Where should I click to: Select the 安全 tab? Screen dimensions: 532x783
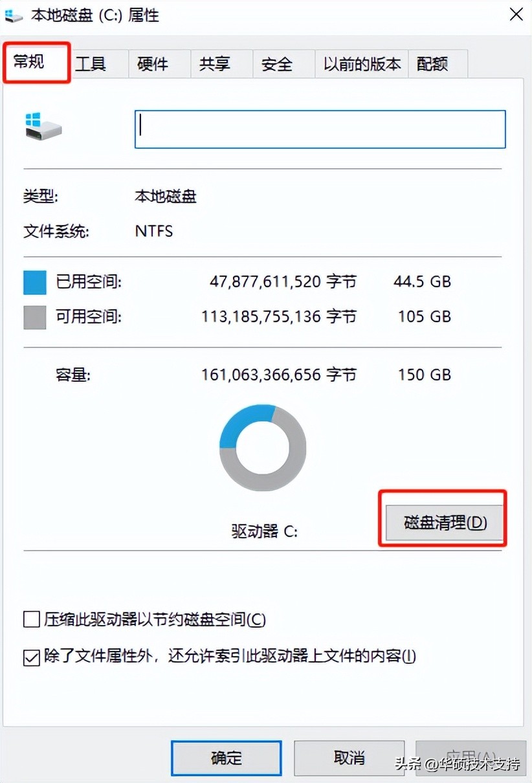click(278, 63)
